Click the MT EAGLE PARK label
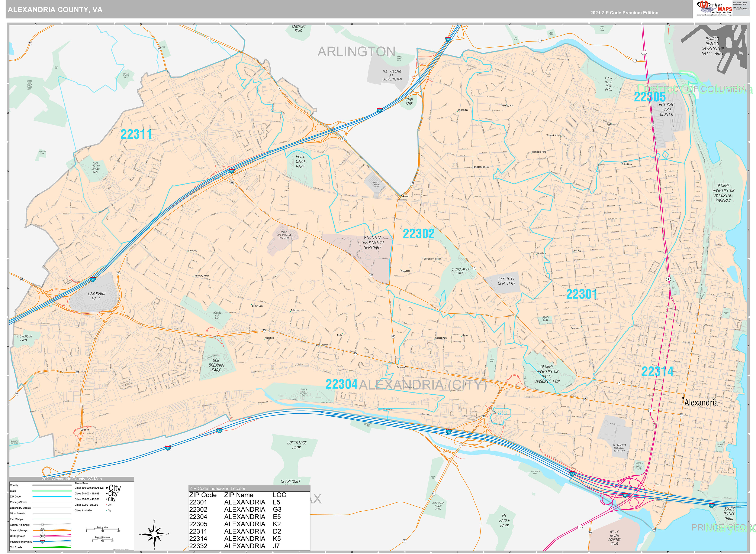This screenshot has height=554, width=756. click(x=504, y=521)
